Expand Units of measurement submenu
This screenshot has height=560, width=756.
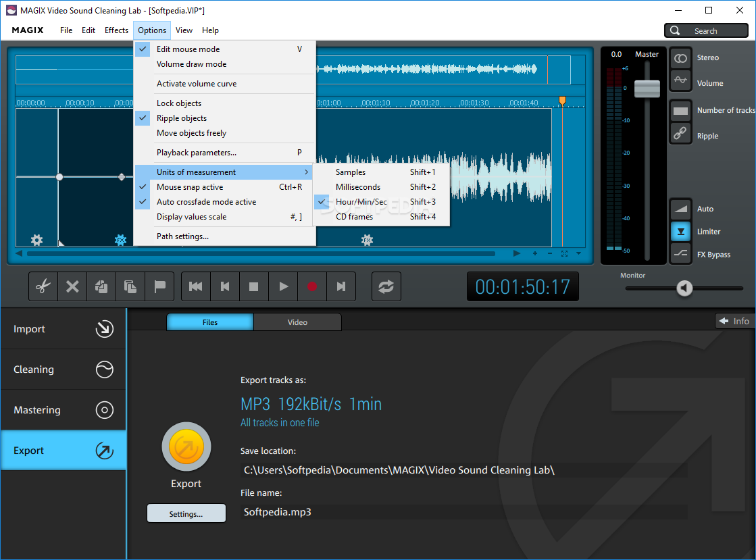[224, 172]
